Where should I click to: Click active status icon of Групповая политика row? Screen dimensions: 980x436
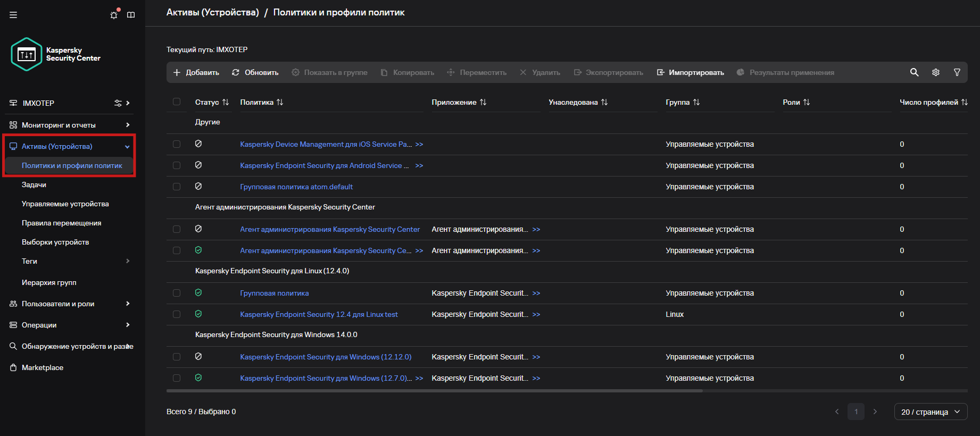point(198,292)
